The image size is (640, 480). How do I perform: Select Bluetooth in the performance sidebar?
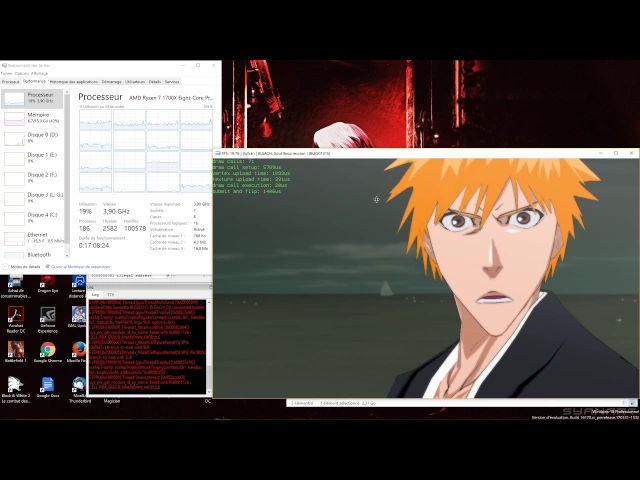[32, 255]
